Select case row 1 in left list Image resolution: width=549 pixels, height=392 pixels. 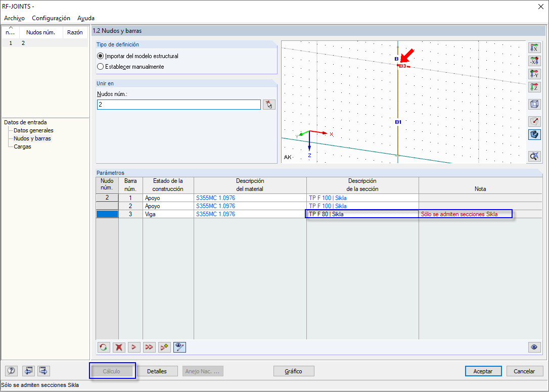point(45,43)
